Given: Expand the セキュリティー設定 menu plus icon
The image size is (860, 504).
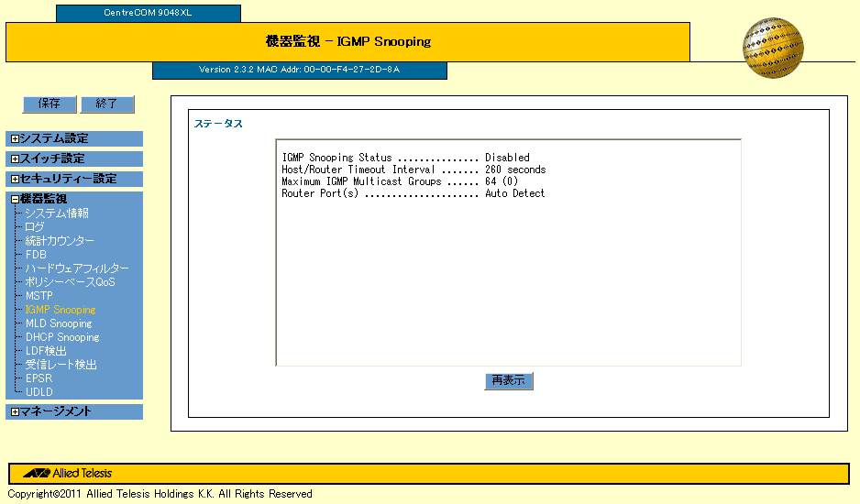Looking at the screenshot, I should [x=15, y=179].
